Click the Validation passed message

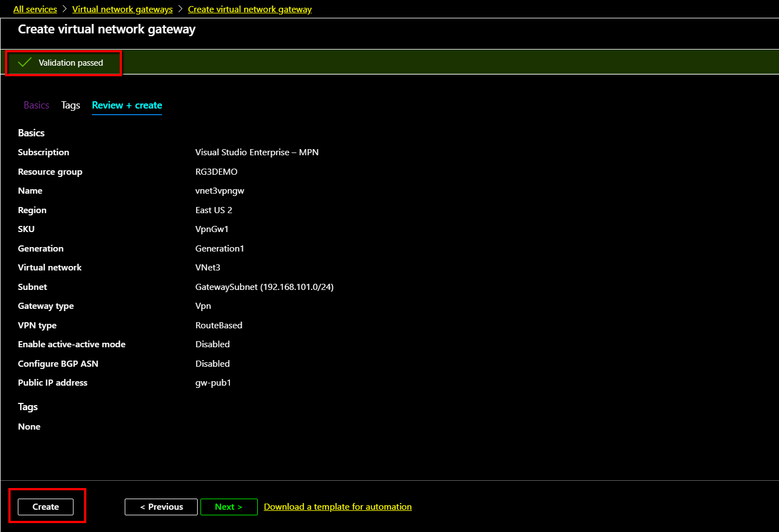71,63
